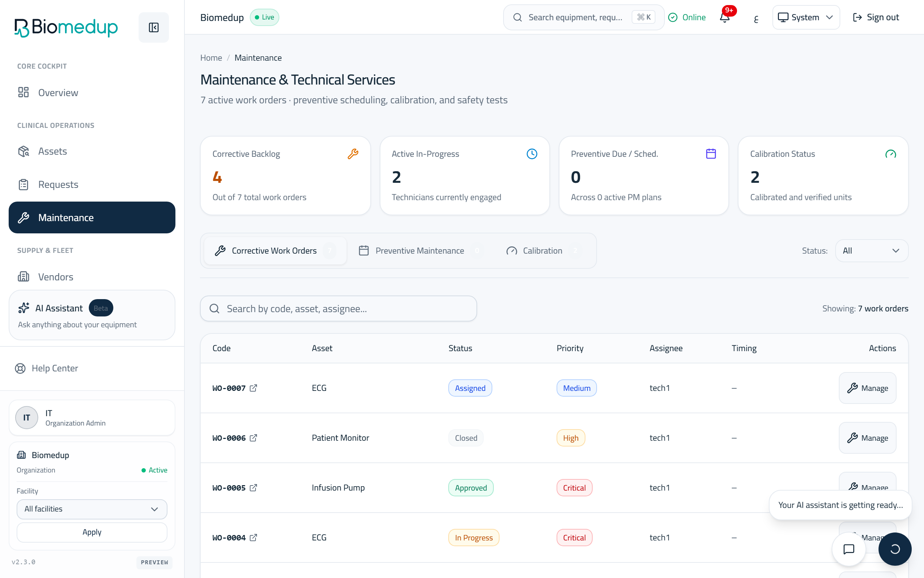Click the Active In-Progress clock icon
Viewport: 924px width, 578px height.
[x=532, y=154]
